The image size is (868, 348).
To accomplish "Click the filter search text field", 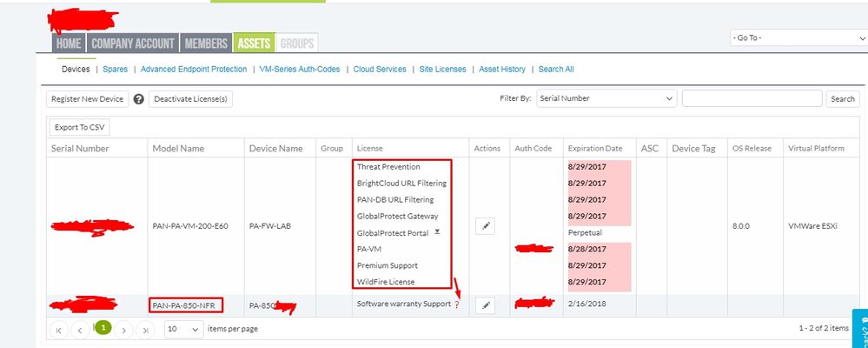I will pos(752,98).
